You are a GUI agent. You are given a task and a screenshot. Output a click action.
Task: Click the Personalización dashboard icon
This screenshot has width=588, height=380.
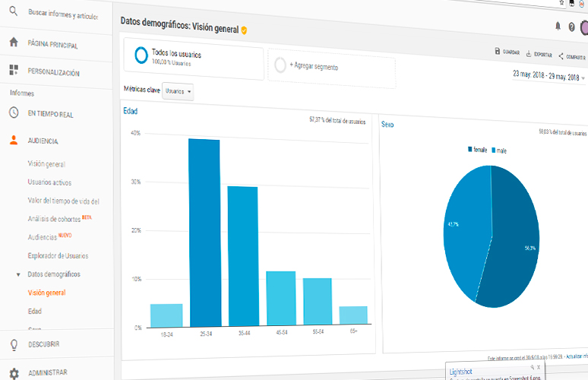(x=14, y=71)
